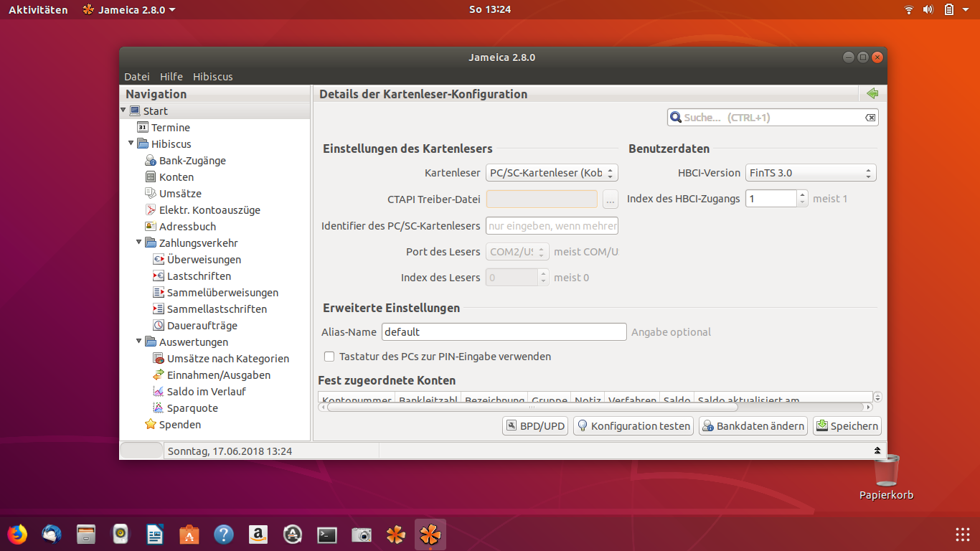980x551 pixels.
Task: Clear the search field with the X icon
Action: (x=870, y=118)
